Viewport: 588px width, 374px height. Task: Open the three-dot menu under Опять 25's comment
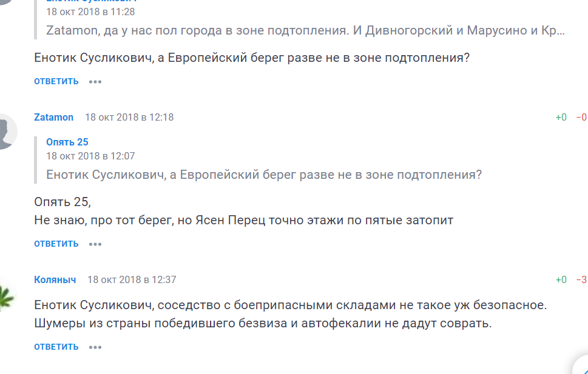[95, 81]
